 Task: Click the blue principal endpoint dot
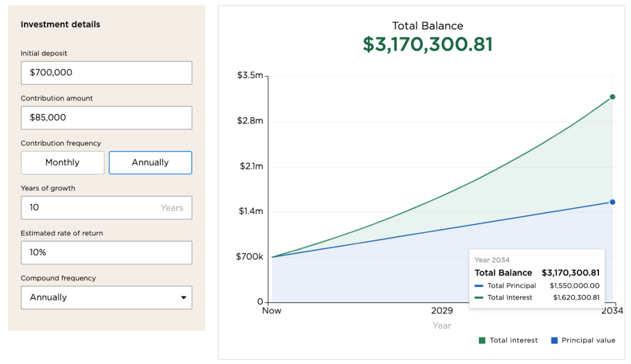(x=613, y=202)
